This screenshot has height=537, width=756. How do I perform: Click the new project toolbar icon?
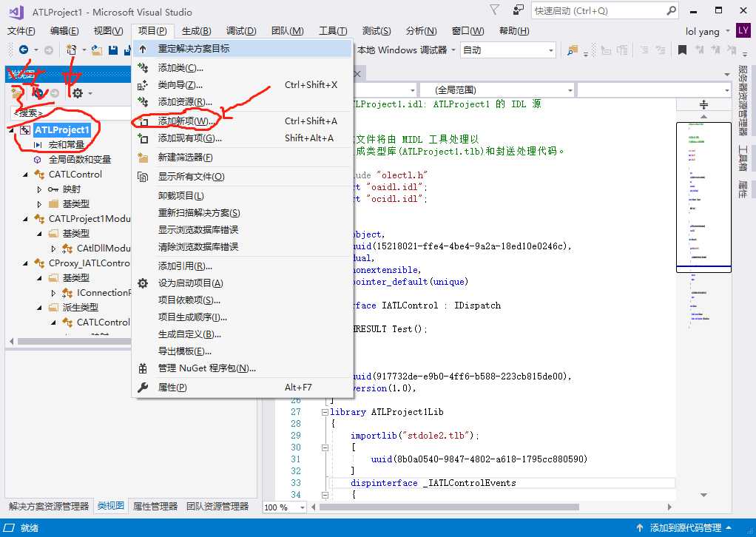[x=71, y=50]
